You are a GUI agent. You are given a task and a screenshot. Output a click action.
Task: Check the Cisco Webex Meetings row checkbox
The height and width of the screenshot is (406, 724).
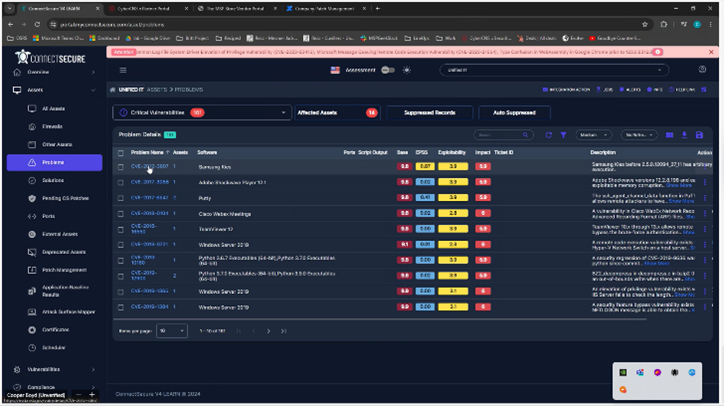click(121, 214)
